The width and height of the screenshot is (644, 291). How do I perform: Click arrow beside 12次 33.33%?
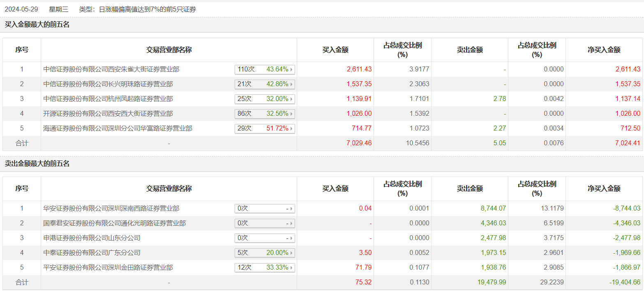292,268
